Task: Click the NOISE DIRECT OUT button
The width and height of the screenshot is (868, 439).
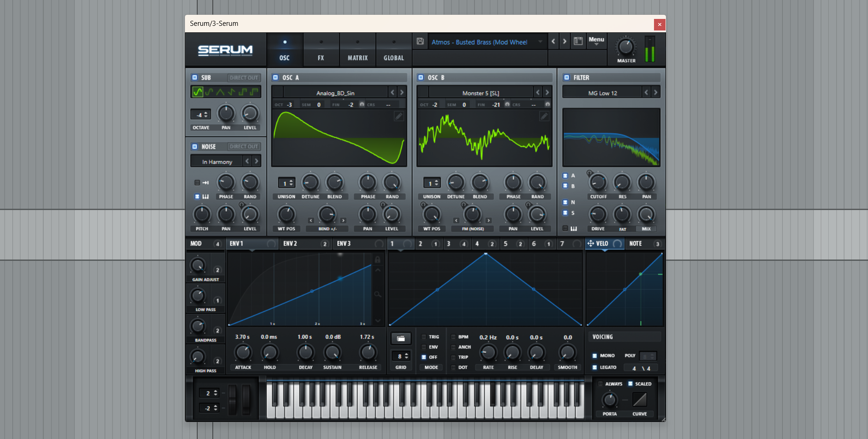Action: pos(244,146)
